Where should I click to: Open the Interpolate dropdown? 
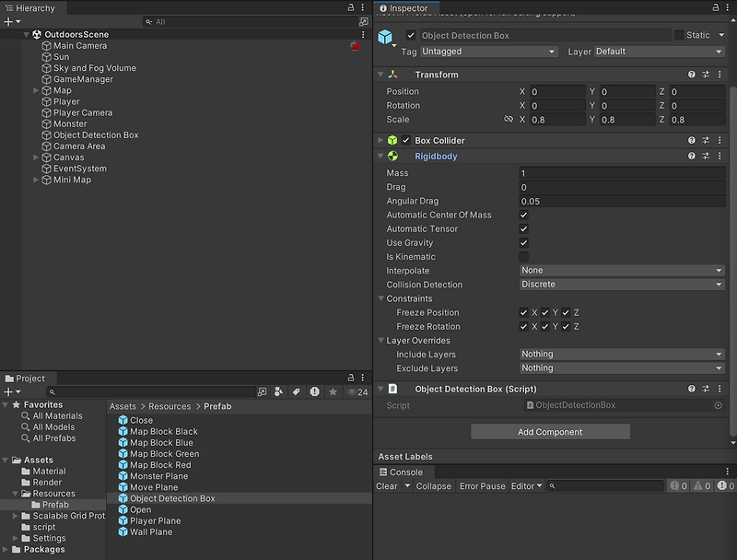621,270
